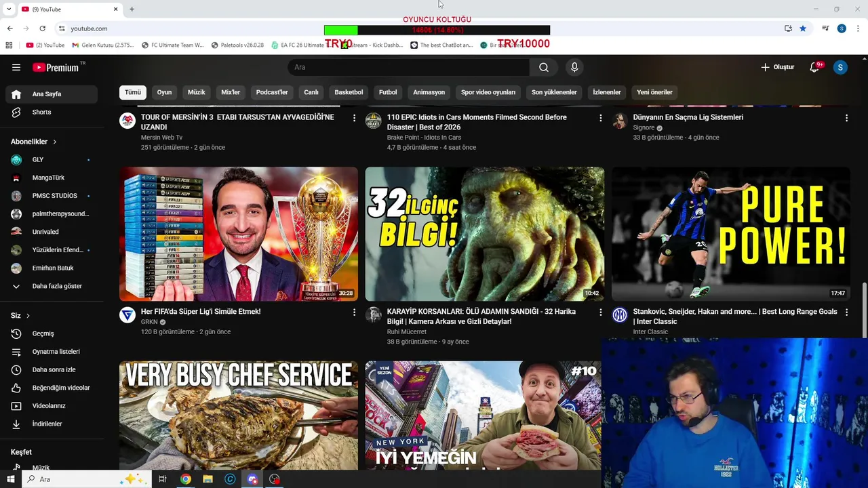Open Geçmiş history page

pyautogui.click(x=52, y=333)
